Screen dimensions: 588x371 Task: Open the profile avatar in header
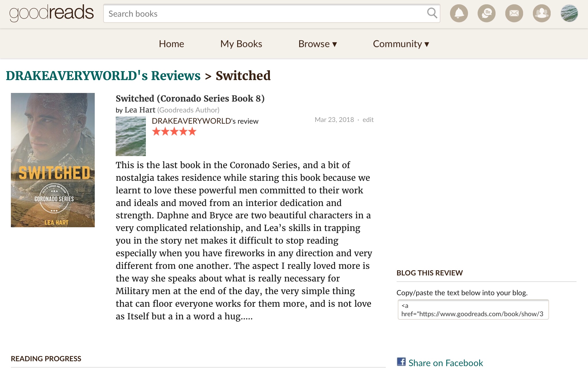(569, 13)
